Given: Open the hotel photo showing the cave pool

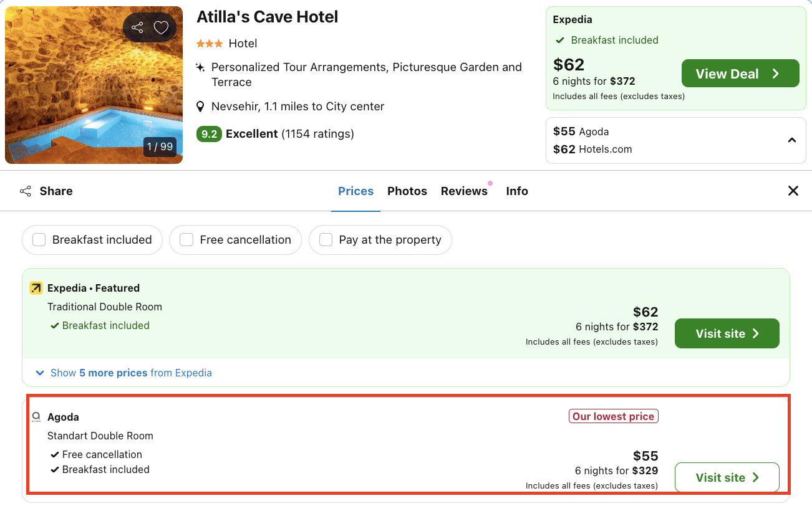Looking at the screenshot, I should click(x=94, y=84).
